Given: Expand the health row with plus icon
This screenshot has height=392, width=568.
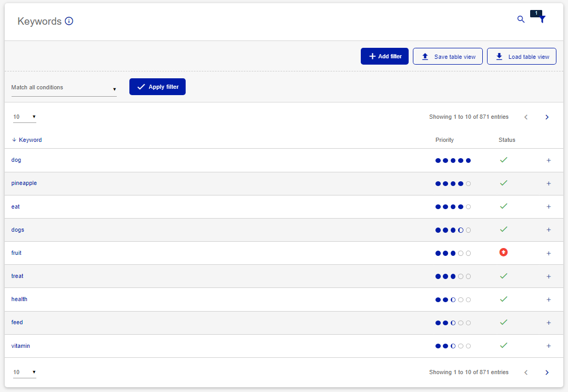Looking at the screenshot, I should (x=549, y=300).
